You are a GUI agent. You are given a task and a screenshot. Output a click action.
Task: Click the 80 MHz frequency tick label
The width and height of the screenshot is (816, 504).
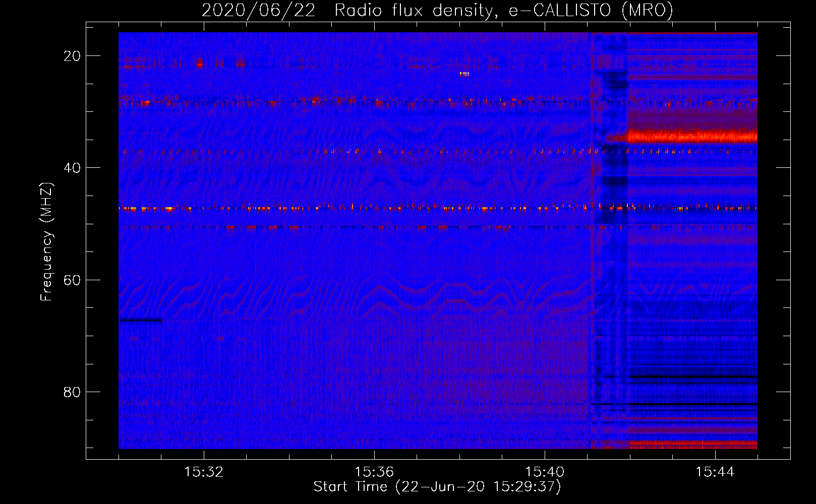(72, 392)
